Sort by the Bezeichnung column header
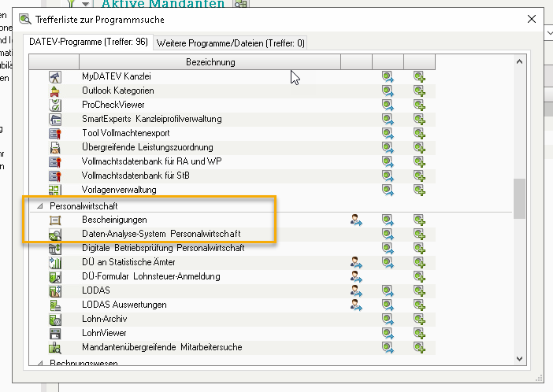Viewport: 553px width, 392px height. (x=210, y=61)
